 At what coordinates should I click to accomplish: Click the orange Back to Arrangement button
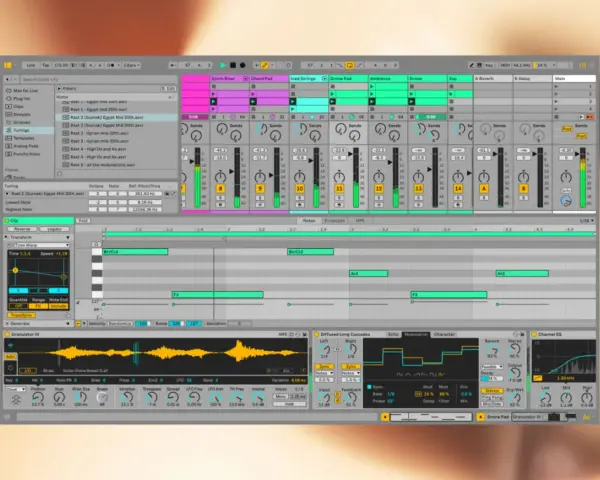590,117
